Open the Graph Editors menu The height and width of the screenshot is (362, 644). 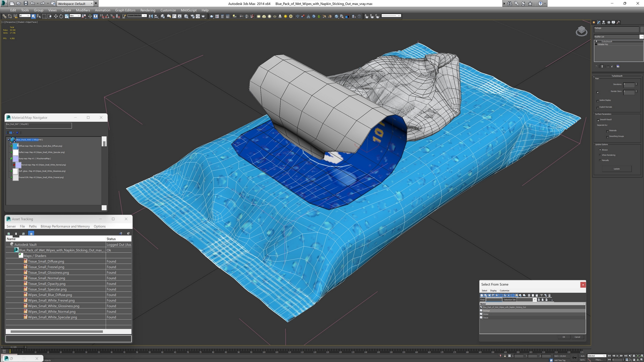(125, 10)
